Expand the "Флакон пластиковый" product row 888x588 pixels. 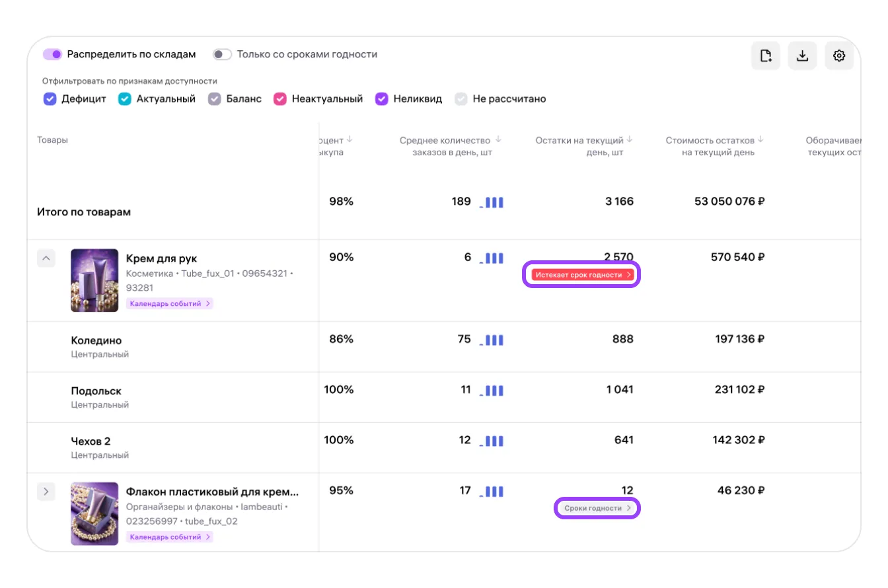pyautogui.click(x=46, y=492)
